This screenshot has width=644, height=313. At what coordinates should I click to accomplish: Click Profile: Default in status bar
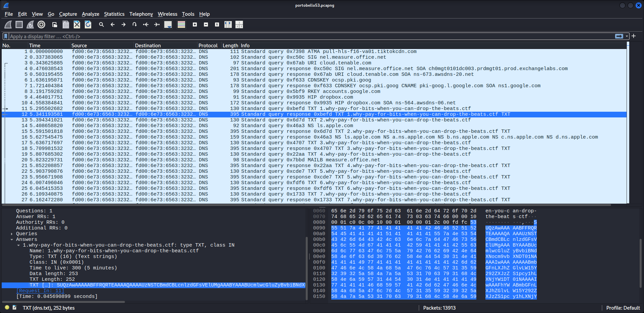(x=623, y=308)
